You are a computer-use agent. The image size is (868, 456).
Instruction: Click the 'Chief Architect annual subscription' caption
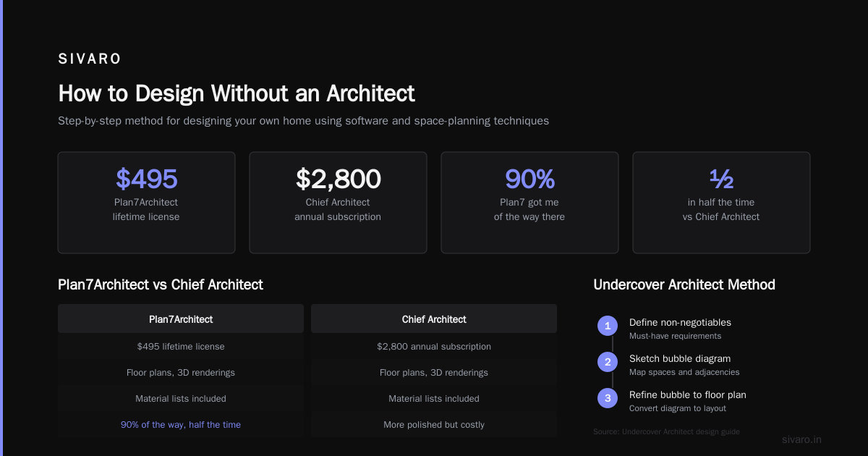tap(338, 209)
